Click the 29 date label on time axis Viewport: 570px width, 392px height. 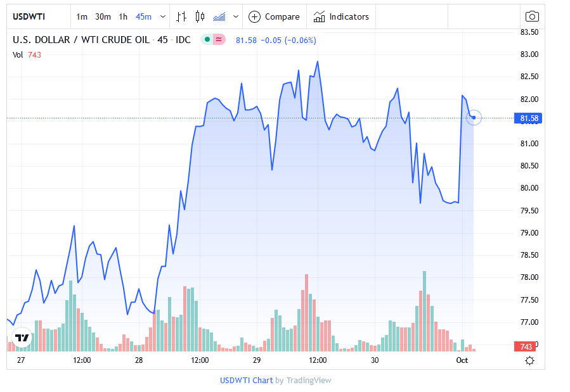pyautogui.click(x=257, y=360)
